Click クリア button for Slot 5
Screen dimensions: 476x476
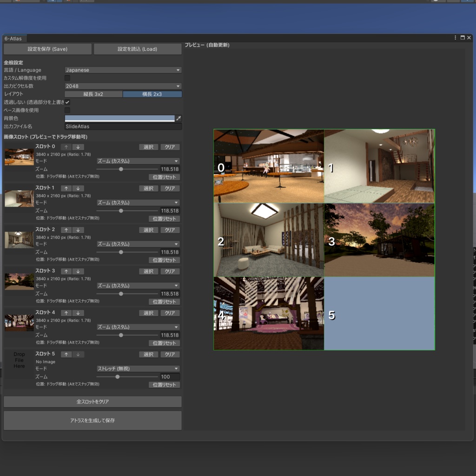tap(170, 354)
